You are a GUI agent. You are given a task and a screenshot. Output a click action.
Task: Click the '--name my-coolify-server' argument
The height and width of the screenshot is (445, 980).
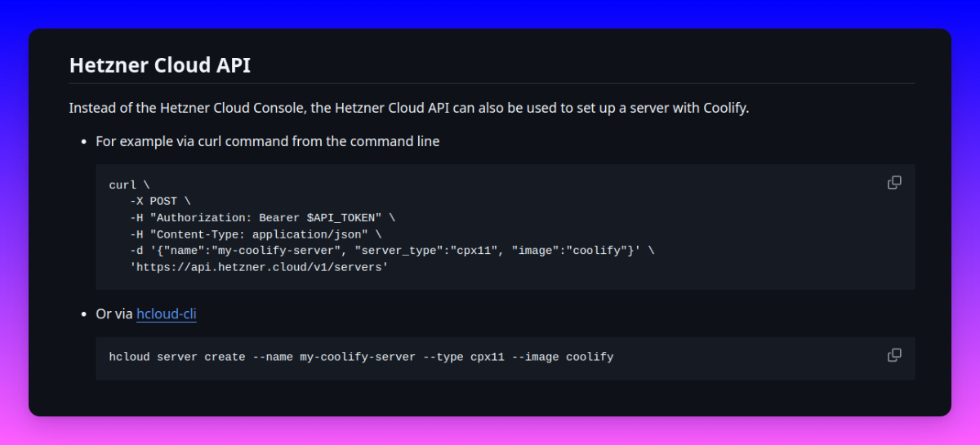(334, 357)
